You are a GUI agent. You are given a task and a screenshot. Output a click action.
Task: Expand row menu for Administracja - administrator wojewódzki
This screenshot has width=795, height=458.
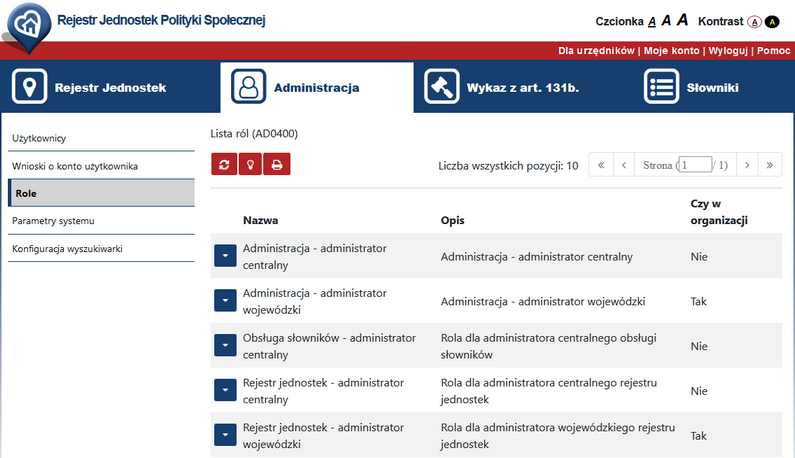point(225,301)
